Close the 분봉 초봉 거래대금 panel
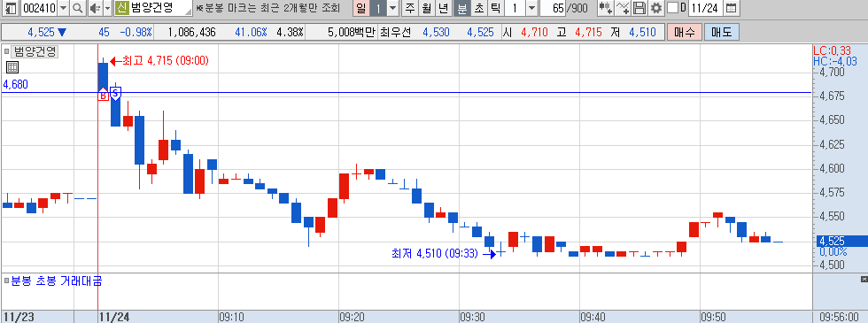This screenshot has height=323, width=868. 864,279
